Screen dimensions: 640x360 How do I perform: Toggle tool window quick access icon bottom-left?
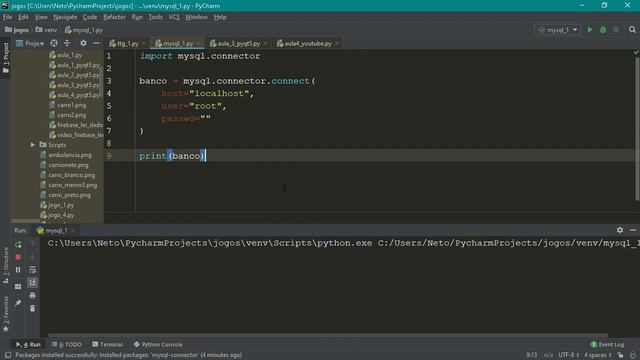coord(7,355)
